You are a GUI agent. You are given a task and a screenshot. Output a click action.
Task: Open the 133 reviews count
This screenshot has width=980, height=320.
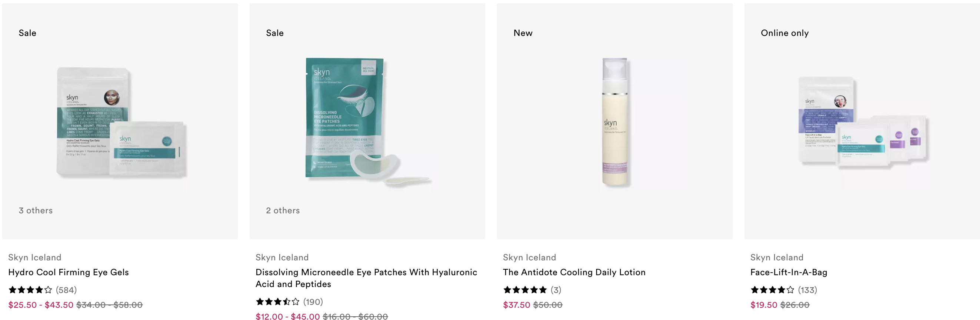(x=807, y=290)
